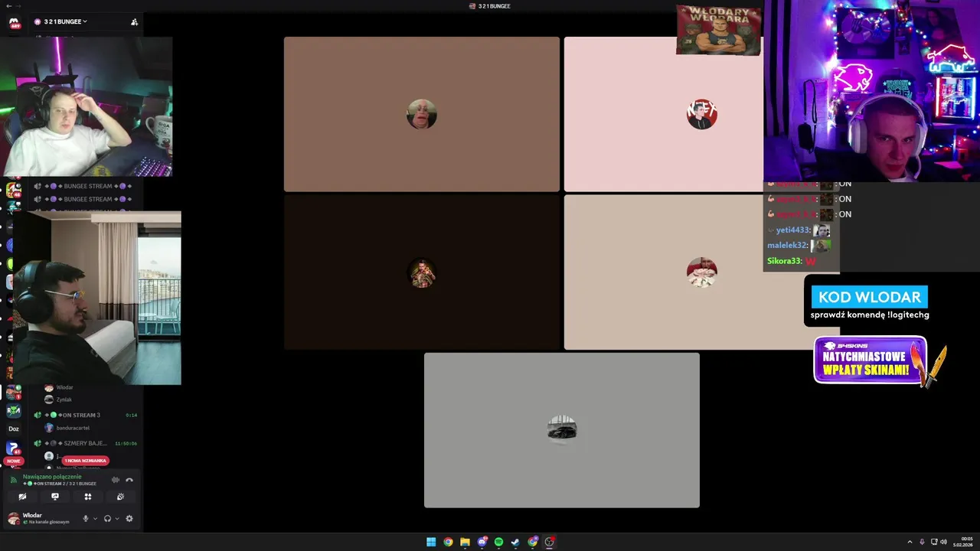Expand microphone input options arrow
The height and width of the screenshot is (551, 980).
point(95,518)
